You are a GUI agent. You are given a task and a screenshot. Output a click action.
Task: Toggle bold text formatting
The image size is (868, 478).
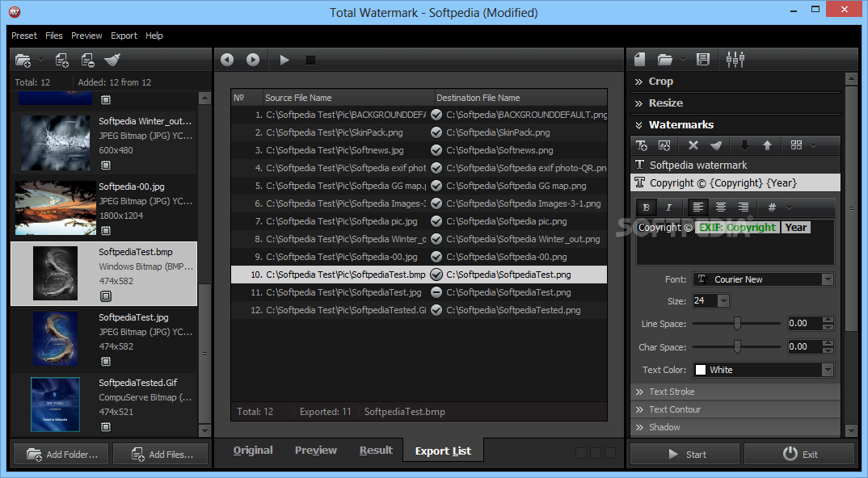point(646,208)
